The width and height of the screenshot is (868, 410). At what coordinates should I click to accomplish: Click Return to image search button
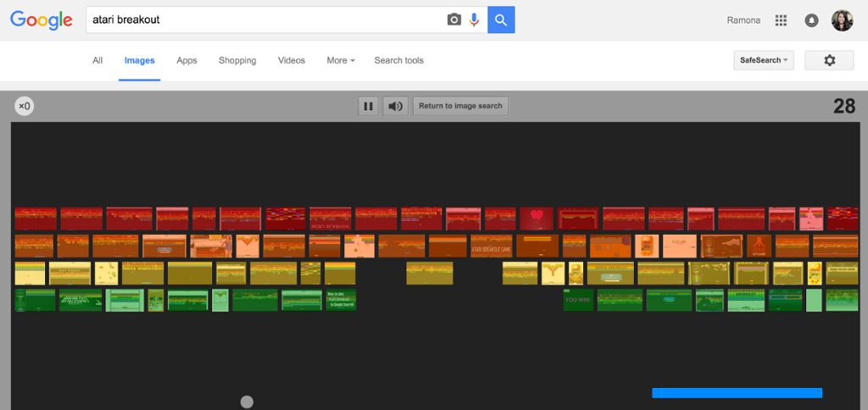click(460, 106)
